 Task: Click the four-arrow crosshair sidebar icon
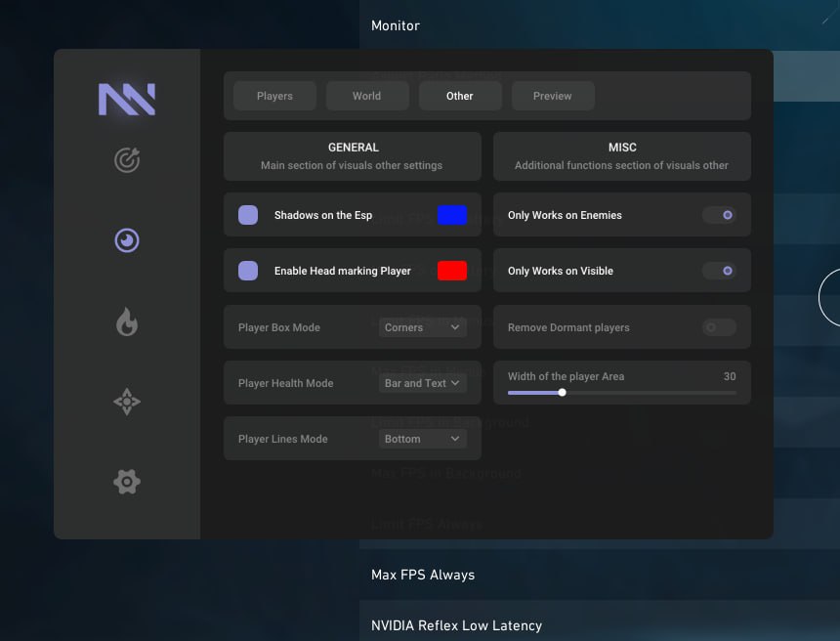point(127,402)
